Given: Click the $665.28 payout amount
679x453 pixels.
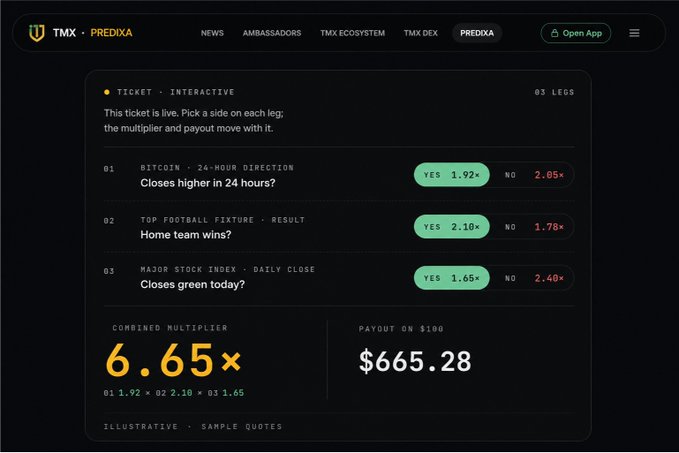Looking at the screenshot, I should (x=415, y=362).
